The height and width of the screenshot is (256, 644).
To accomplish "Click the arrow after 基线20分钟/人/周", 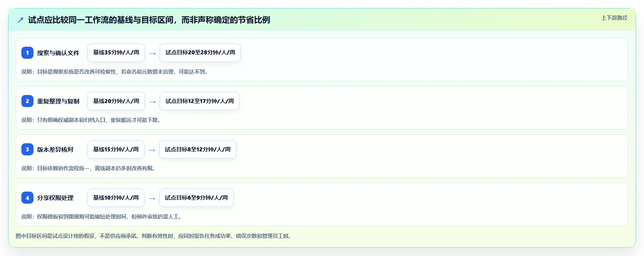I will point(152,101).
